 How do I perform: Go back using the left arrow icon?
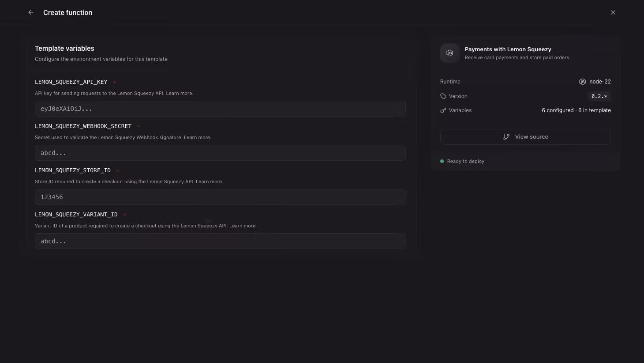click(31, 12)
